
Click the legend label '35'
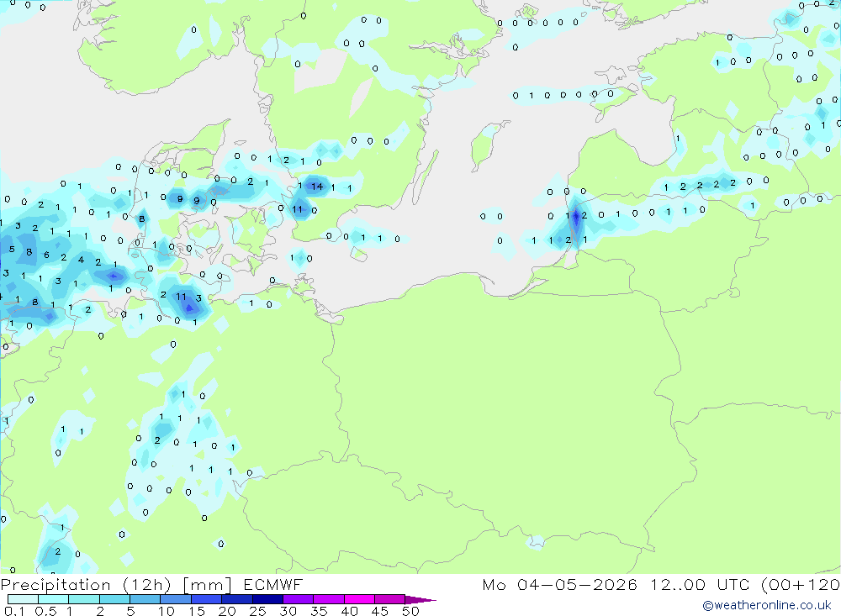(319, 611)
